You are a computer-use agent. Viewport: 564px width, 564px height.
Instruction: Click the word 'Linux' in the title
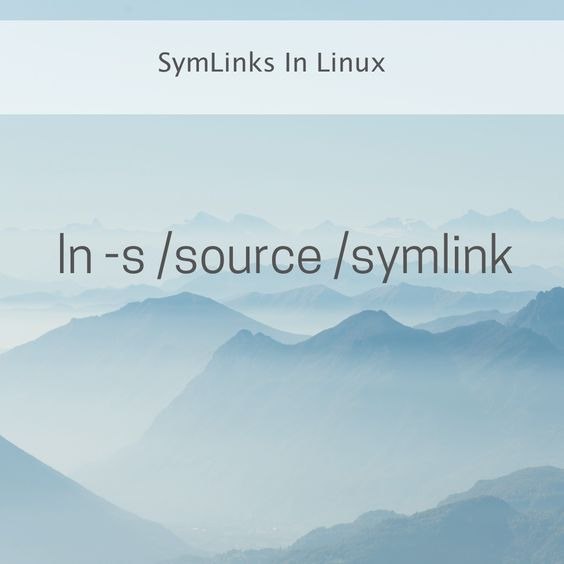351,63
